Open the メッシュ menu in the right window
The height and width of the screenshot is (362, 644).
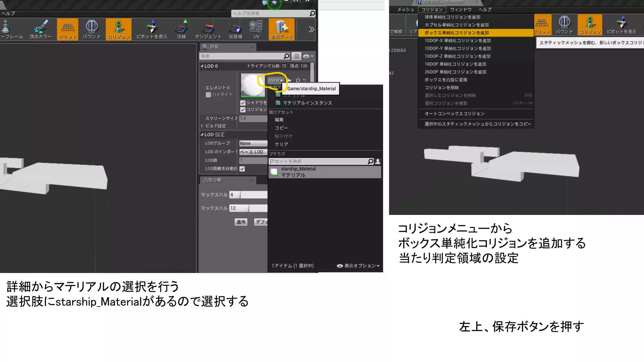[406, 9]
